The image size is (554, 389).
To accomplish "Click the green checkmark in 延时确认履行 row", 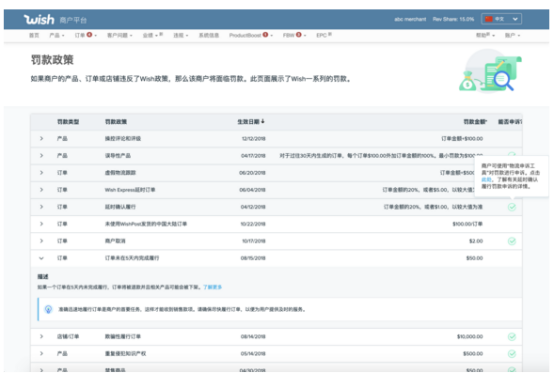I will click(512, 207).
